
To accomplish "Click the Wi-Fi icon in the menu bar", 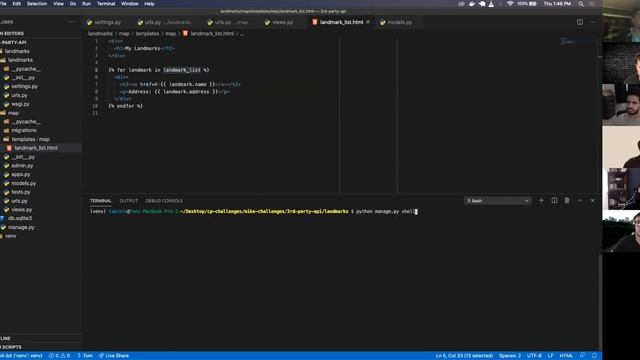I will point(510,4).
